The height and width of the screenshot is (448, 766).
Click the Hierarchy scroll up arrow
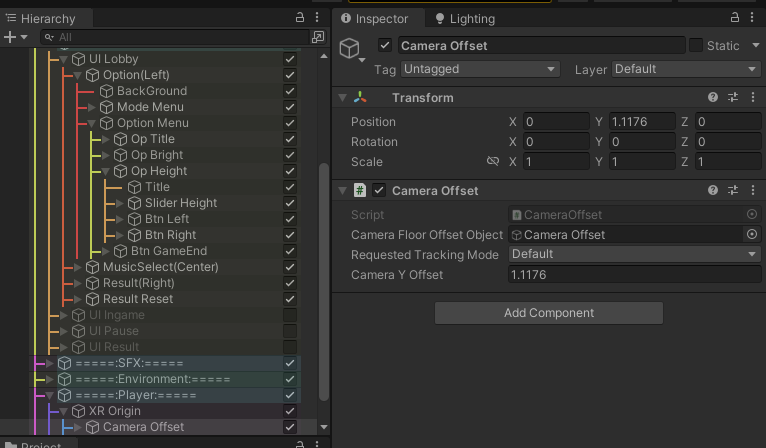coord(323,56)
